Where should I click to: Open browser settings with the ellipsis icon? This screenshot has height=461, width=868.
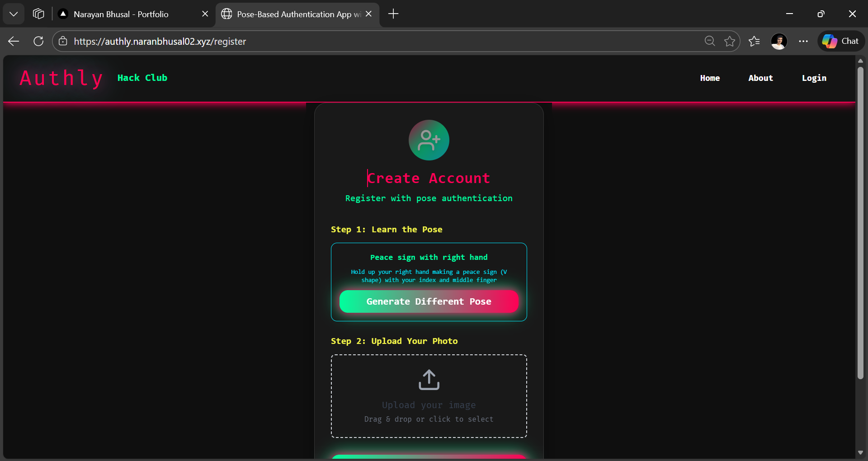coord(803,41)
